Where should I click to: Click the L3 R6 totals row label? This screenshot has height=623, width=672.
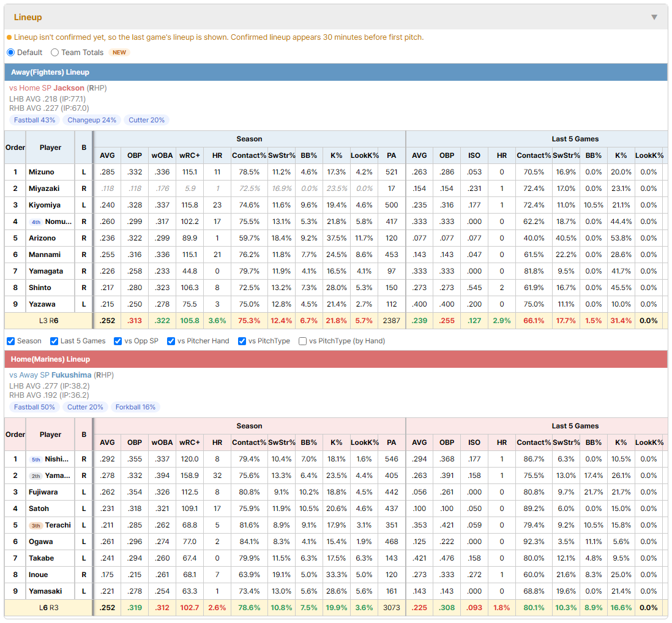click(49, 321)
